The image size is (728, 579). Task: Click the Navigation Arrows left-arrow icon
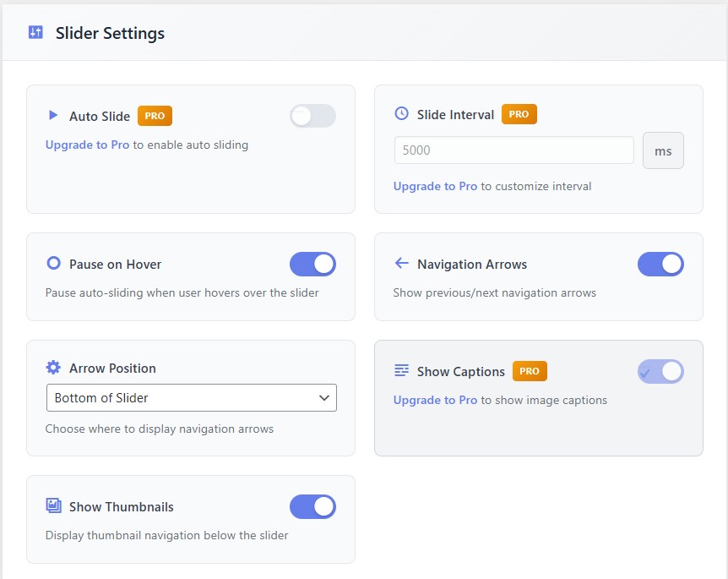click(x=401, y=264)
